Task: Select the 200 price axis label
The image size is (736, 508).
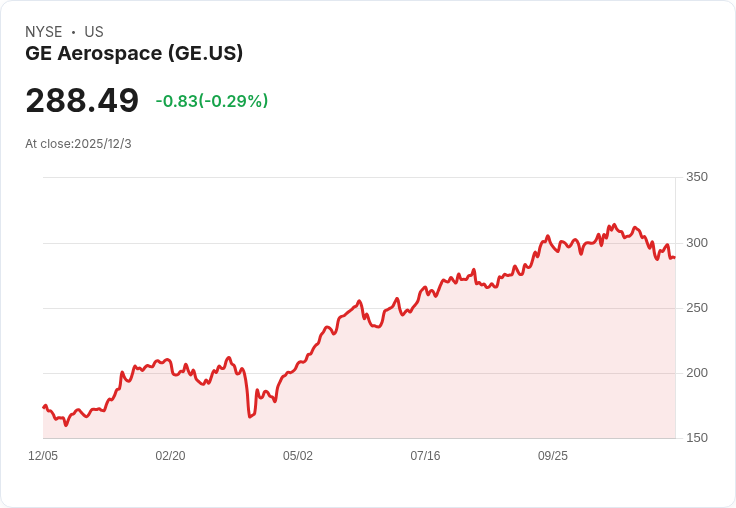Action: pos(696,373)
